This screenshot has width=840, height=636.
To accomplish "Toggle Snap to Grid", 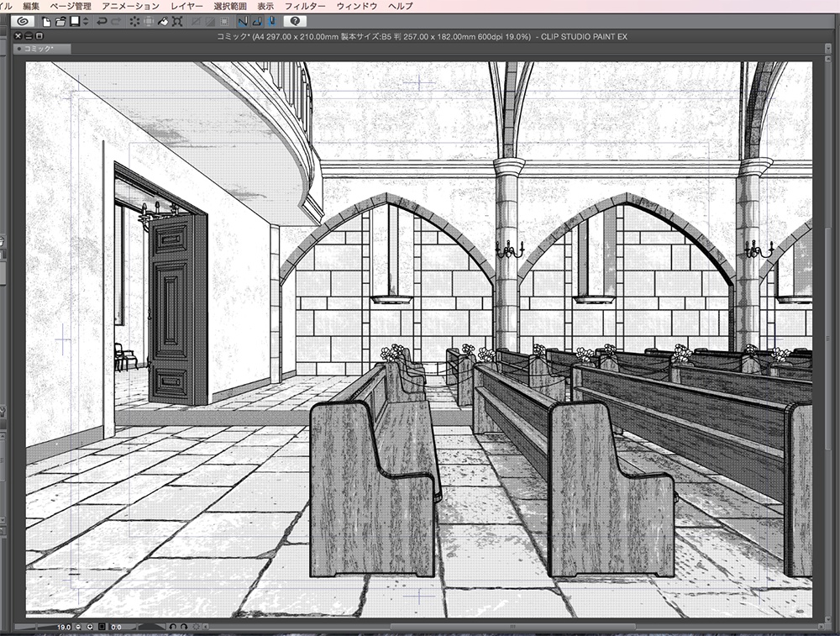I will (270, 21).
